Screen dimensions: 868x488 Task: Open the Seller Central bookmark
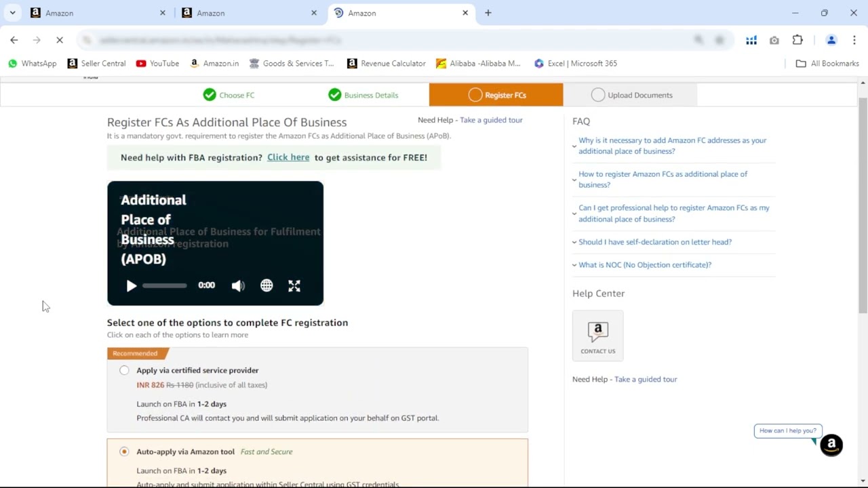tap(96, 63)
